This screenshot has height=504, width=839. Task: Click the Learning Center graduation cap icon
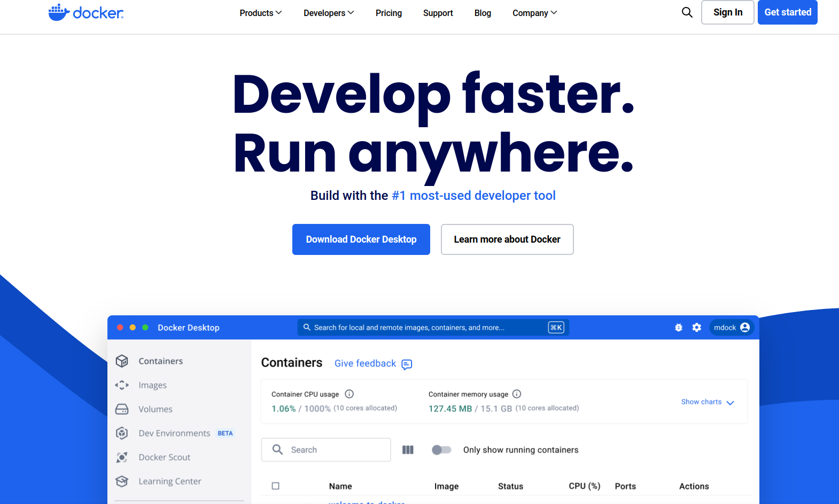click(x=122, y=482)
